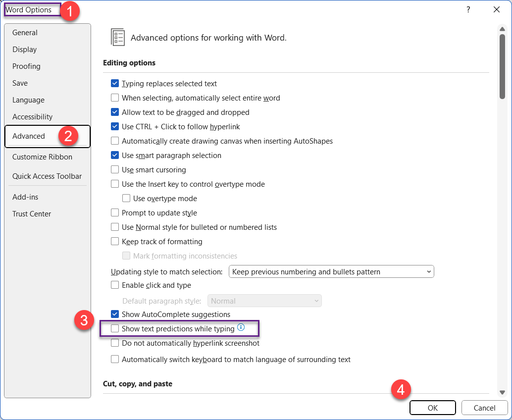The image size is (512, 420).
Task: Check Insert key controls overtype mode
Action: coord(114,184)
